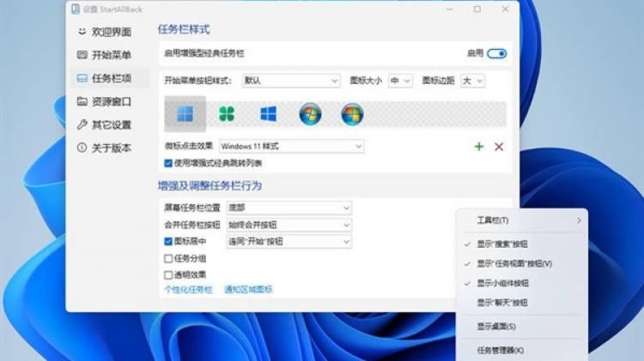This screenshot has width=644, height=361.
Task: Open the 图标边距 dropdown
Action: coord(472,81)
